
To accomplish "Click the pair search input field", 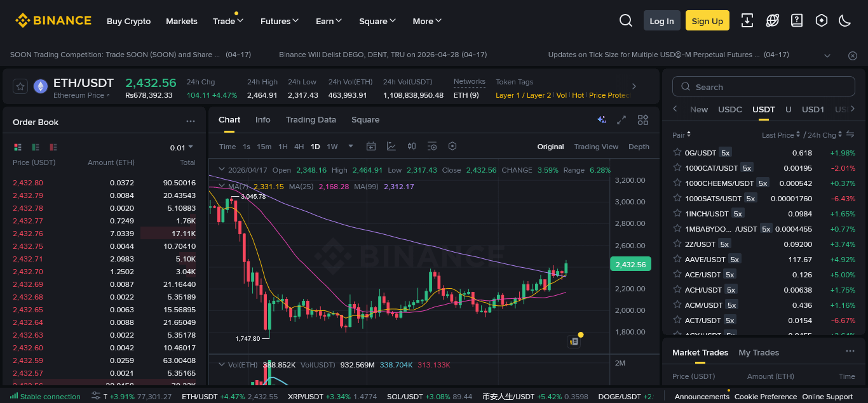I will 764,87.
